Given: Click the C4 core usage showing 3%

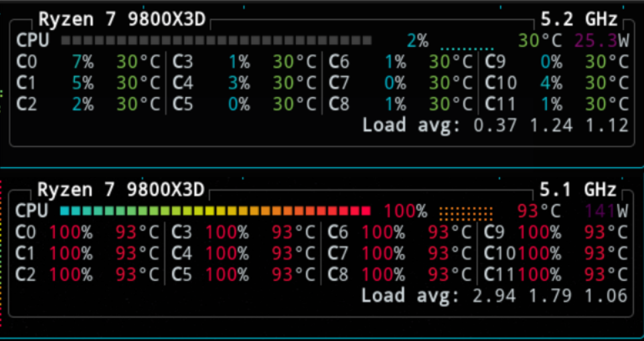Looking at the screenshot, I should [x=240, y=84].
